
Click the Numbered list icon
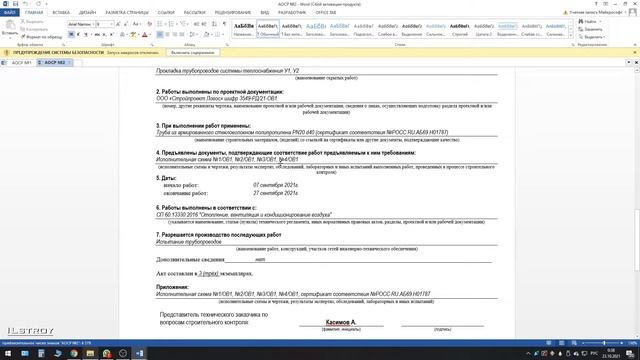tap(172, 24)
